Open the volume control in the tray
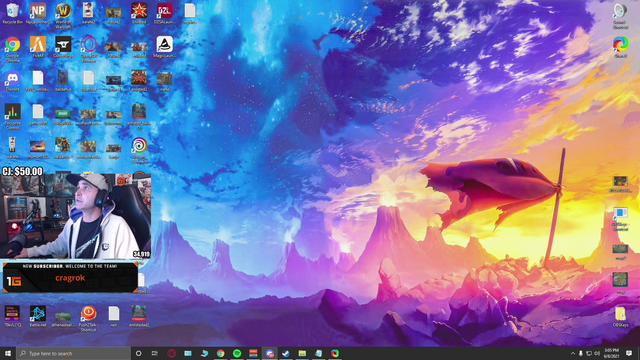This screenshot has height=360, width=640. pyautogui.click(x=597, y=353)
